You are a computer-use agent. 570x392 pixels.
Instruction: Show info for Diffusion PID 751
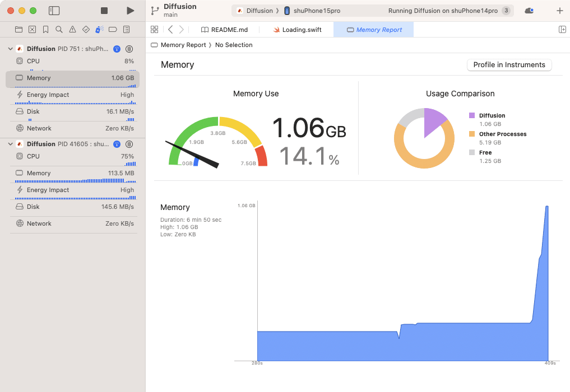pyautogui.click(x=117, y=49)
